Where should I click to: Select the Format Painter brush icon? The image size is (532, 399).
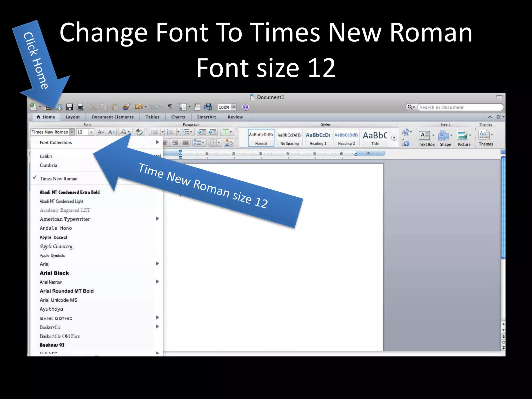126,107
